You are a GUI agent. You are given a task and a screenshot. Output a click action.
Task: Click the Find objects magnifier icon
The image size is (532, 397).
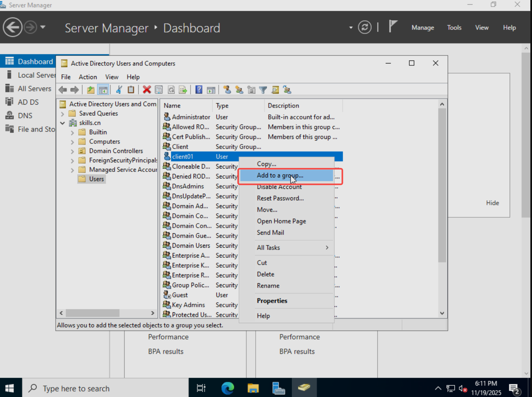(275, 90)
